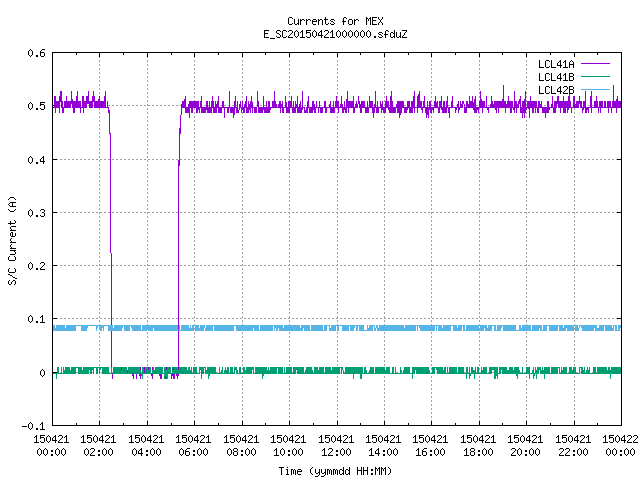Click the 'Time (yymmdd HH:MM)' axis label
Image resolution: width=640 pixels, height=480 pixels.
(x=335, y=471)
